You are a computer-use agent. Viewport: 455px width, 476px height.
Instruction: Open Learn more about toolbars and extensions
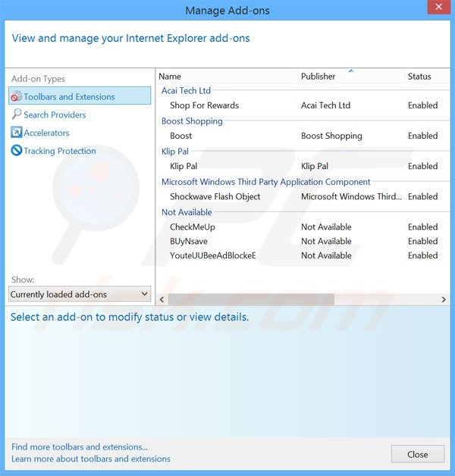[x=91, y=459]
